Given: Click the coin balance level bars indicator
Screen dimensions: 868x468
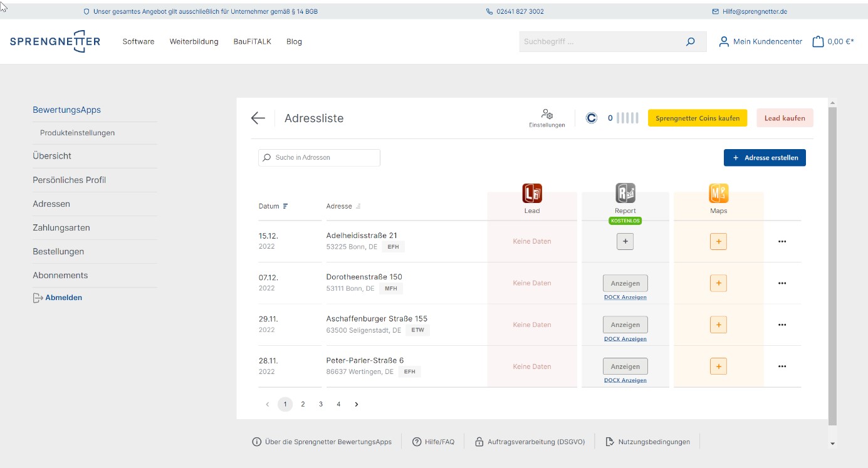Looking at the screenshot, I should [x=627, y=118].
